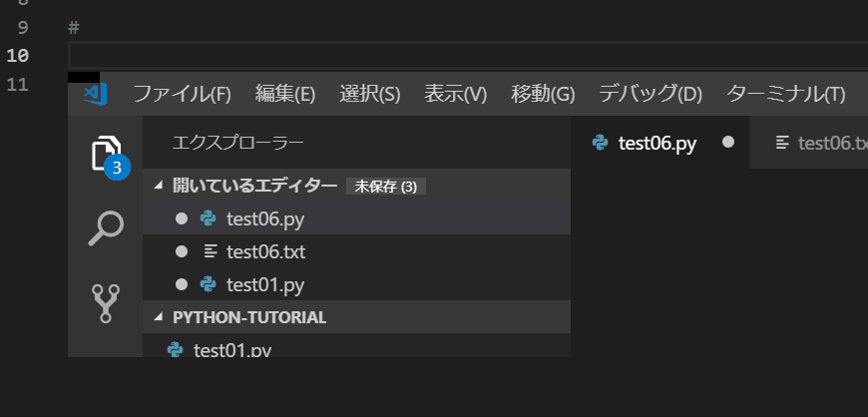Open the ファイル(F) menu
The width and height of the screenshot is (868, 417).
tap(183, 94)
